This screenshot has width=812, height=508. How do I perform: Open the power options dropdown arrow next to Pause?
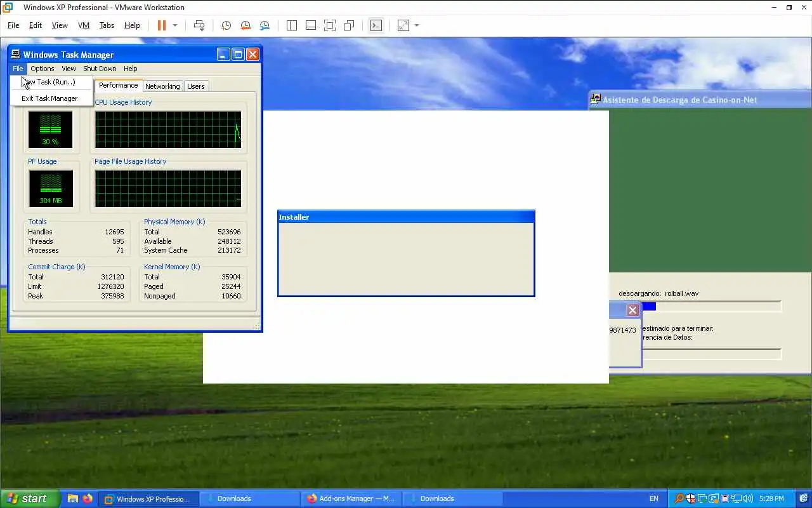pyautogui.click(x=175, y=25)
